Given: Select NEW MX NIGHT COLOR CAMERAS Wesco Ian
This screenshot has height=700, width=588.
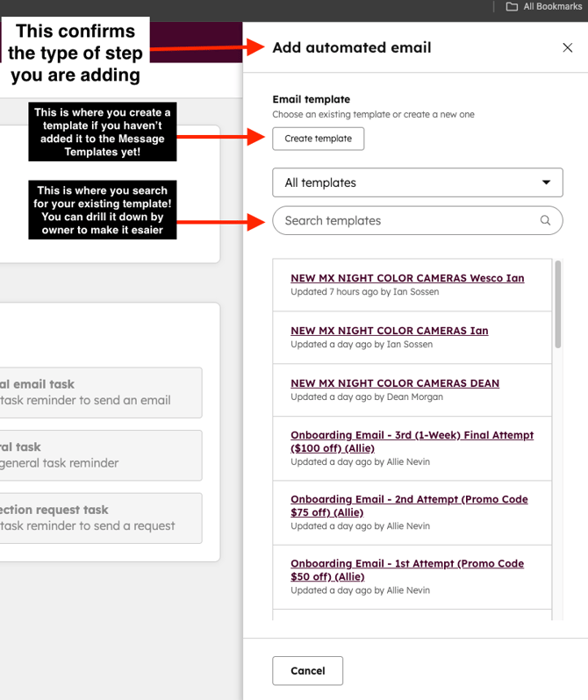Looking at the screenshot, I should (x=407, y=278).
